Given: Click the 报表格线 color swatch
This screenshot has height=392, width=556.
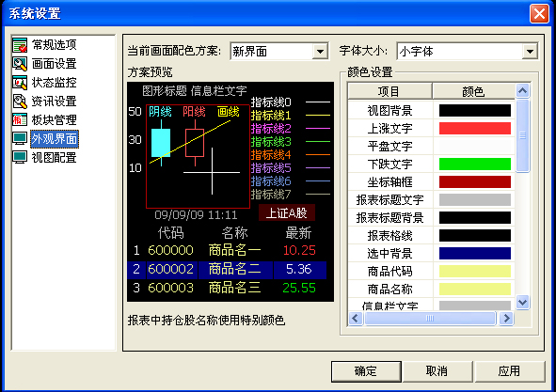Looking at the screenshot, I should click(x=475, y=235).
